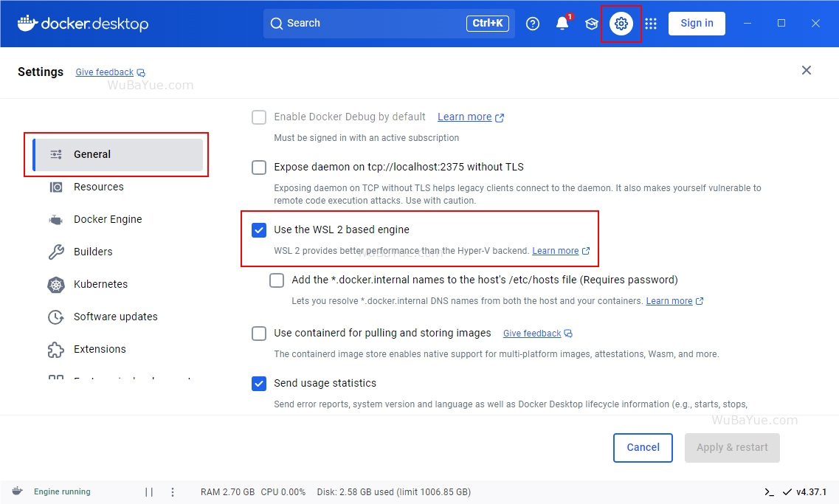Pause the engine using status bar pause icon
The width and height of the screenshot is (839, 504).
coord(149,491)
